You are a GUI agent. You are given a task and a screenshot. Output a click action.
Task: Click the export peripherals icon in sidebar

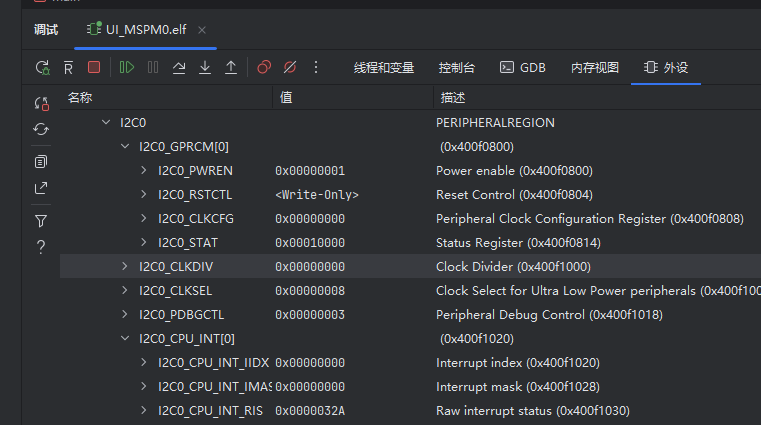pos(41,188)
